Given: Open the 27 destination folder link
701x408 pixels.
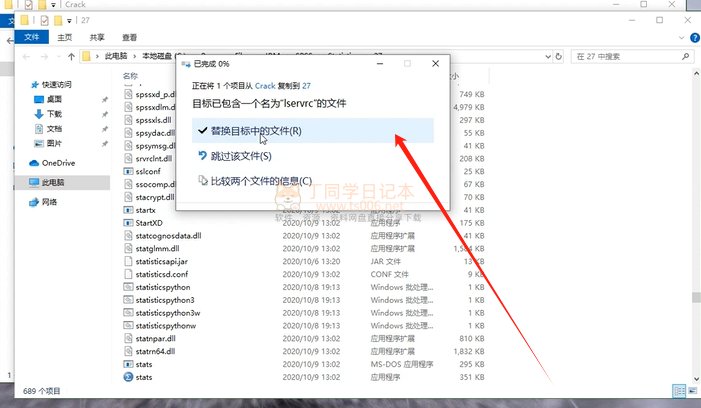Looking at the screenshot, I should click(306, 85).
